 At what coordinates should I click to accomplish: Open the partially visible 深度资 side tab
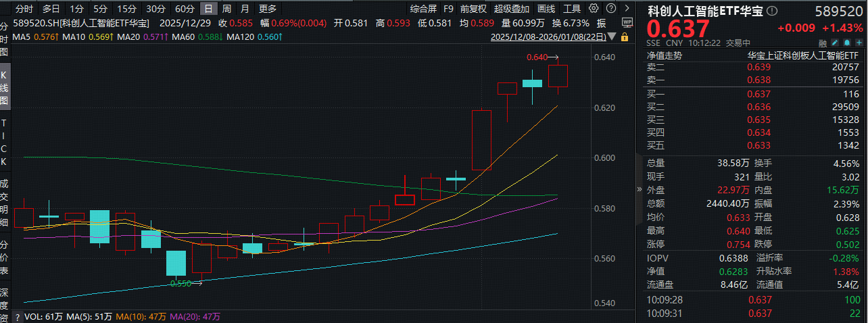4,305
